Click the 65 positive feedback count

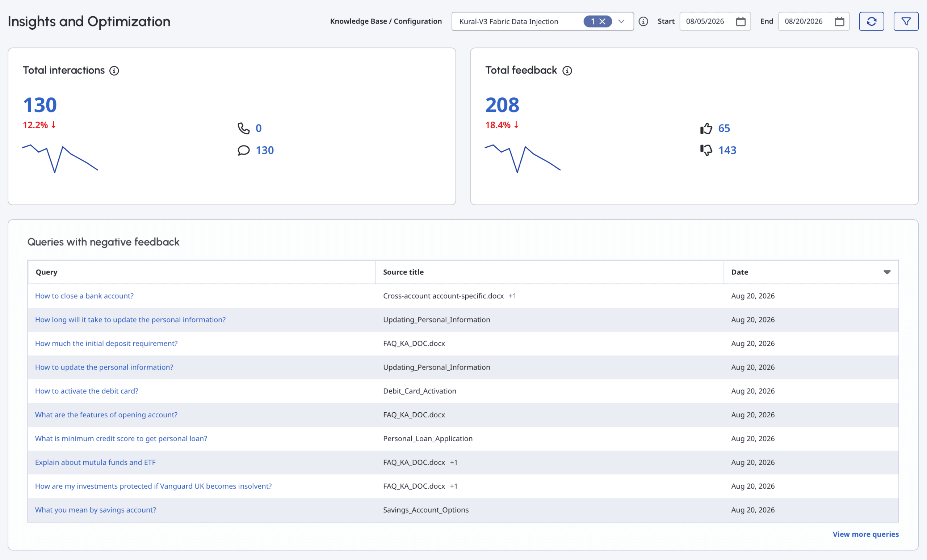point(724,128)
